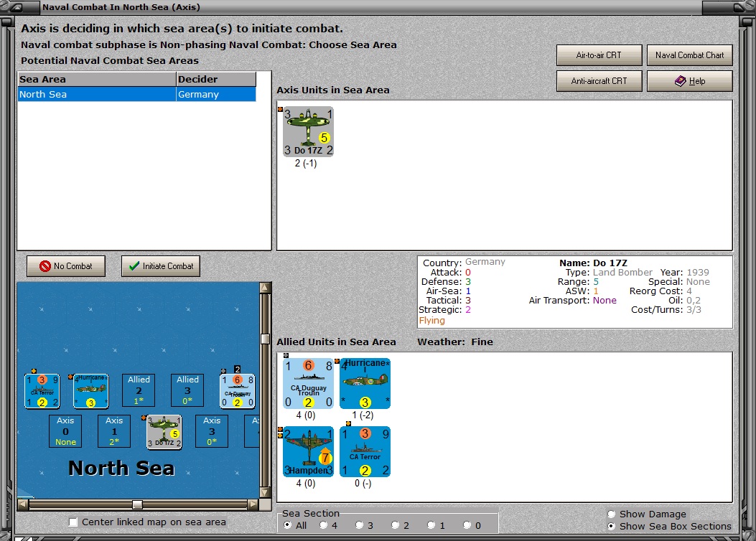
Task: Click the map horizontal scrollbar thumb
Action: pos(137,504)
